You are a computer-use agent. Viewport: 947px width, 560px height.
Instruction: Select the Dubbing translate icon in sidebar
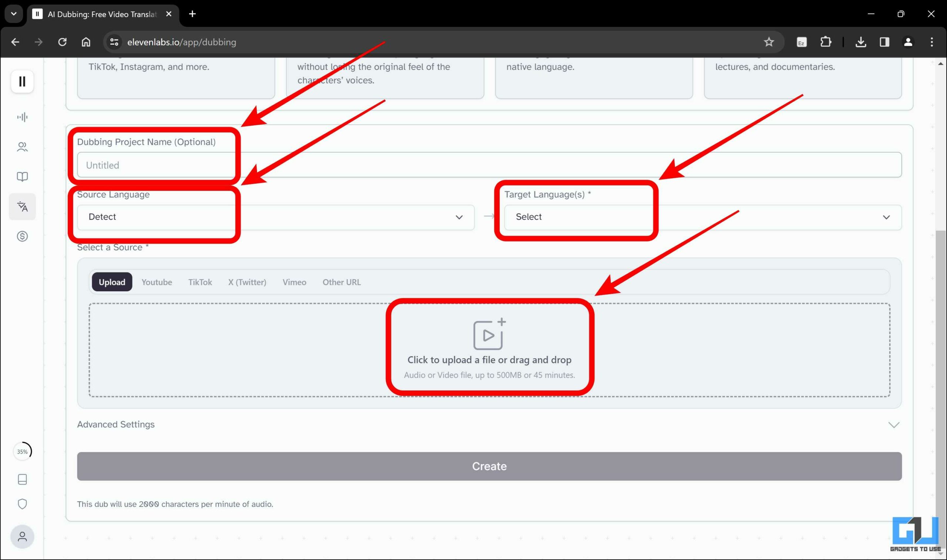click(x=22, y=206)
